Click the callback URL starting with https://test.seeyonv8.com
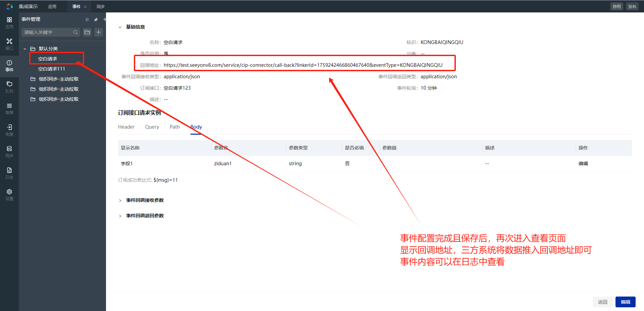Viewport: 644px width, 311px height. pos(303,65)
